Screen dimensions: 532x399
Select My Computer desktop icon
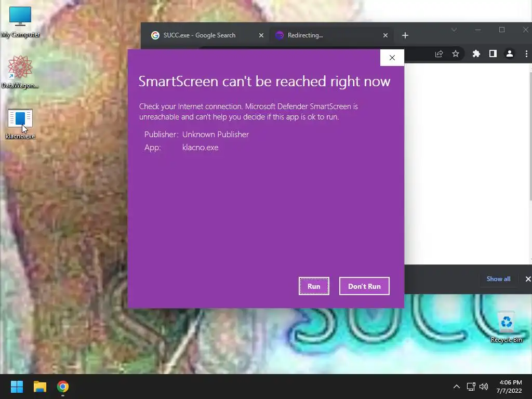coord(20,22)
